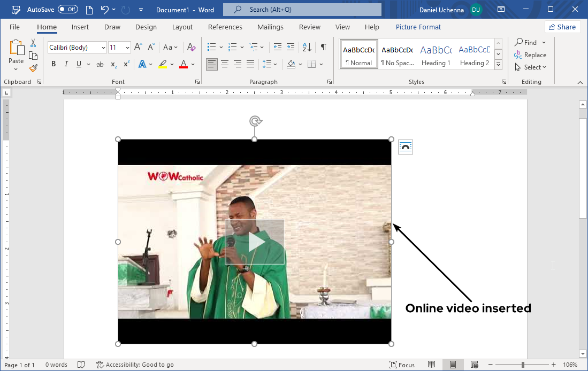This screenshot has width=588, height=371.
Task: Open Web Layout view icon
Action: pos(475,364)
